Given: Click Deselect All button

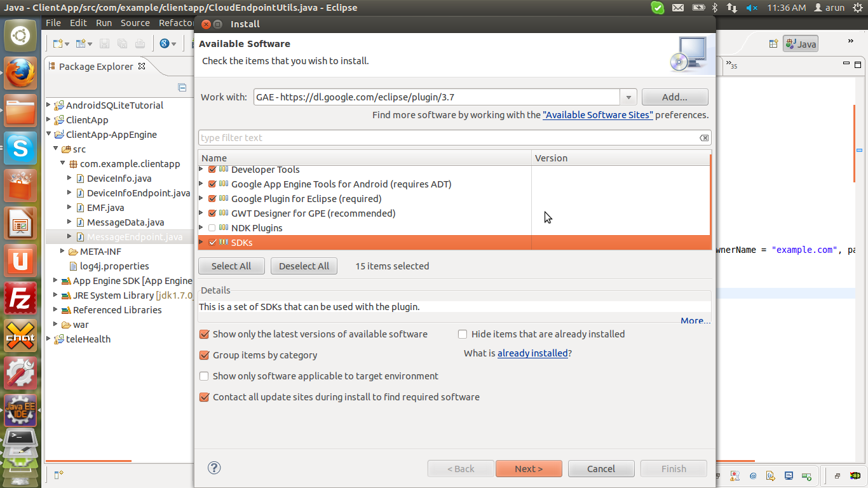Looking at the screenshot, I should [304, 266].
